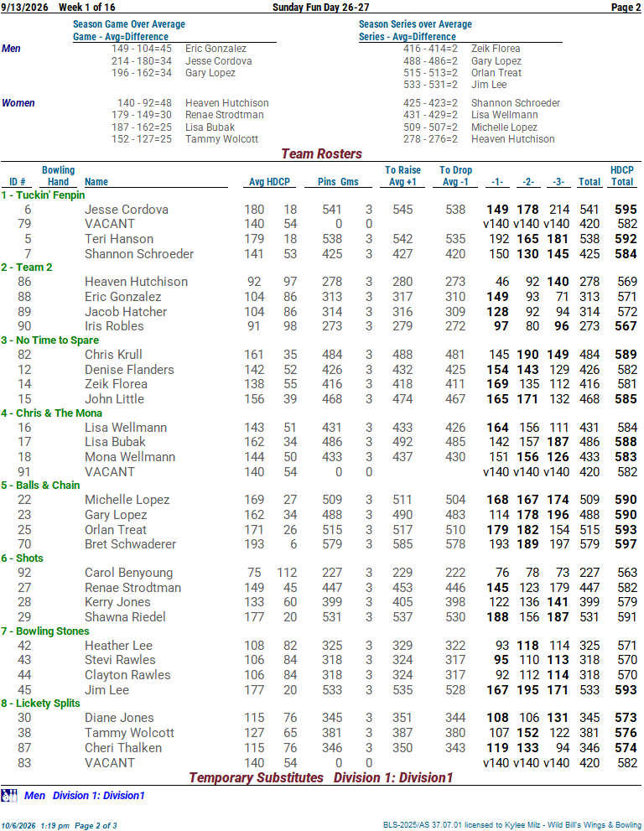Select roster name 'Kerry Jones'
Image resolution: width=644 pixels, height=831 pixels.
(x=117, y=602)
